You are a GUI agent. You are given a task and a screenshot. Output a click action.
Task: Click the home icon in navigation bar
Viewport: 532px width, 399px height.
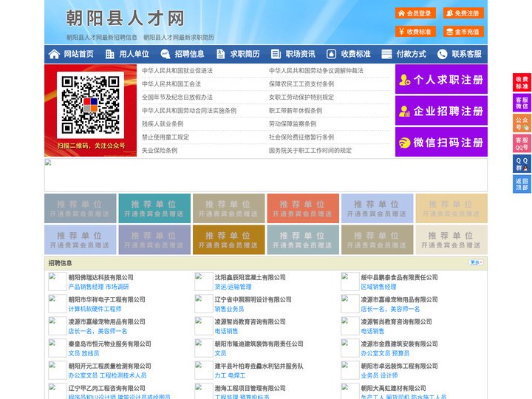pos(54,54)
